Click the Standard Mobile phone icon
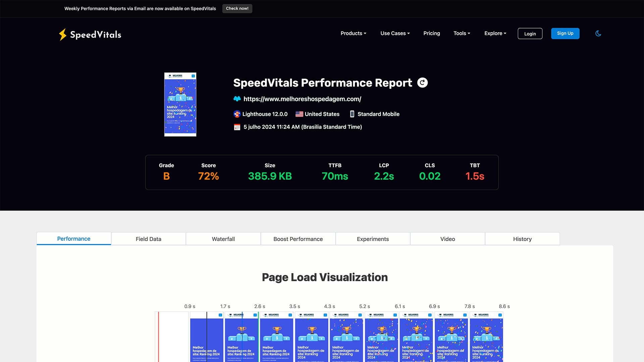The image size is (644, 362). [352, 114]
